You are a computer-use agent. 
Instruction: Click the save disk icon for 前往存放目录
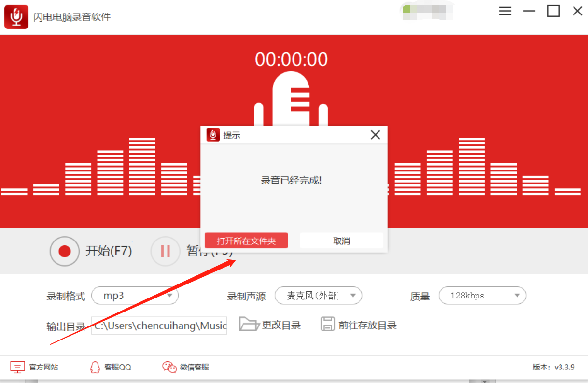pyautogui.click(x=328, y=324)
